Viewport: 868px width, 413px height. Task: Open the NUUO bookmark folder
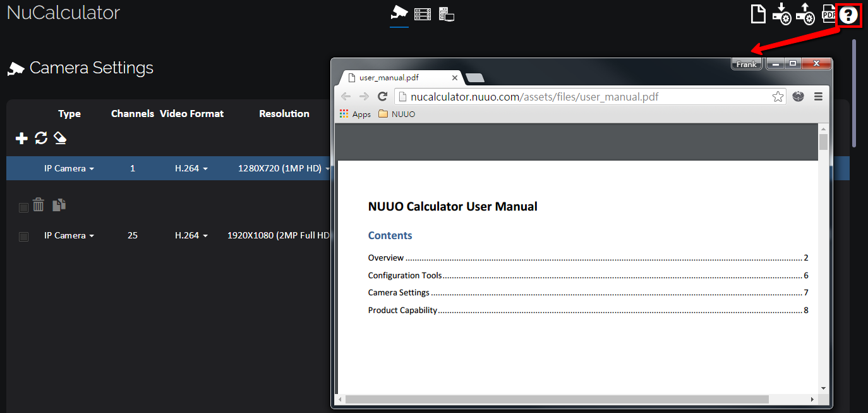(x=397, y=114)
